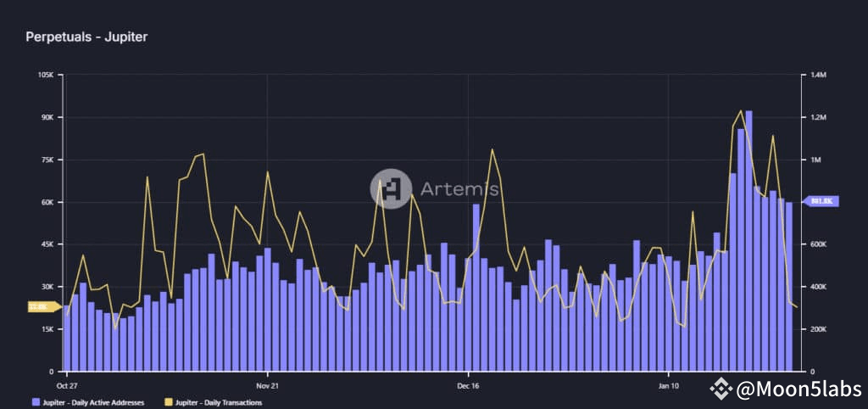Click the 'Jan 10' x-axis label
The height and width of the screenshot is (409, 868).
pos(668,385)
